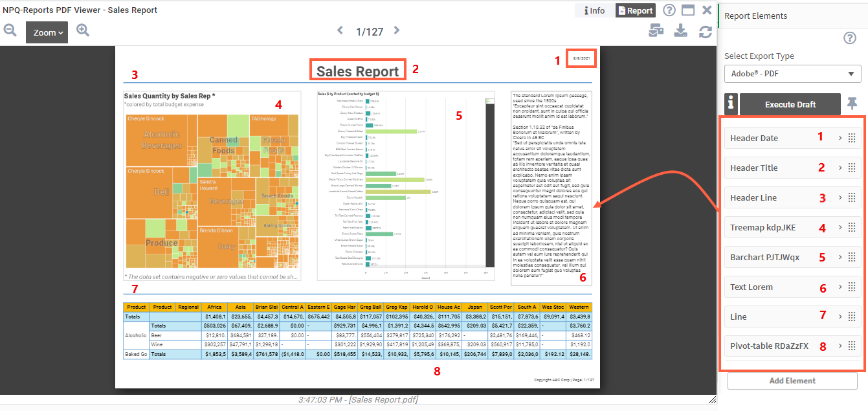This screenshot has height=411, width=868.
Task: Zoom in with the plus magnifier icon
Action: pos(83,30)
